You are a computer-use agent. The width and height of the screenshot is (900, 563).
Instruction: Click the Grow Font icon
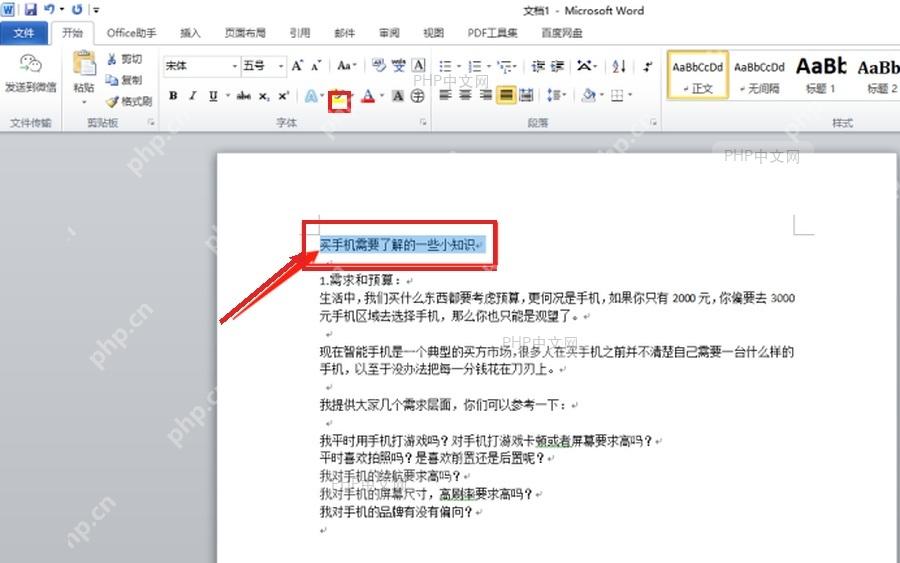(297, 65)
